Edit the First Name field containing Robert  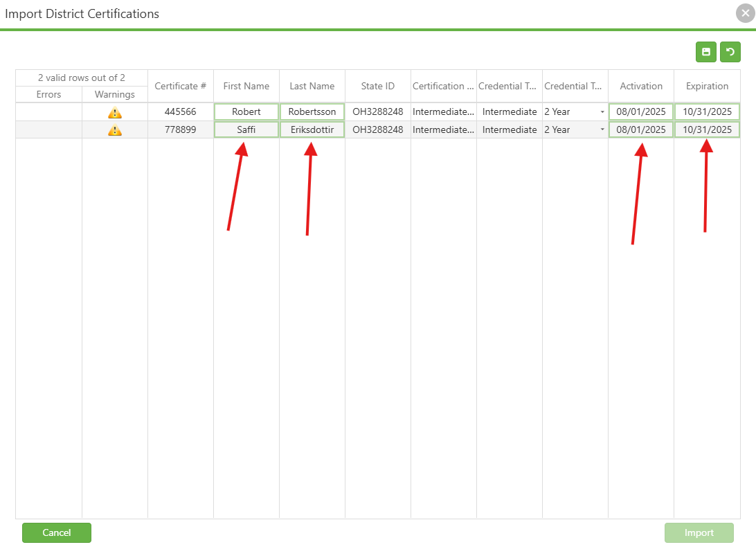(246, 112)
